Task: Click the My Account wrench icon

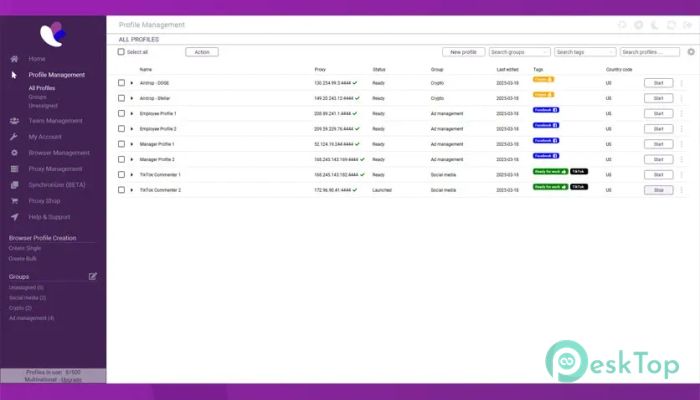Action: [14, 137]
